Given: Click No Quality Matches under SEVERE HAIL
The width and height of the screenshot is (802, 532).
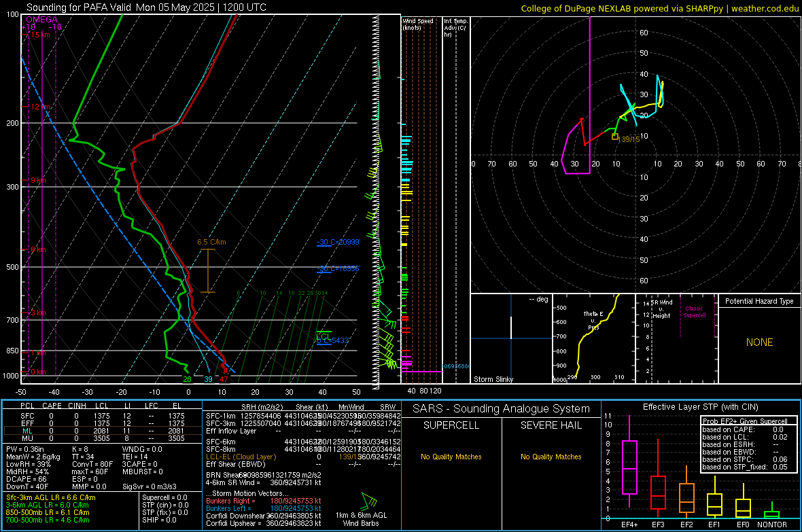Looking at the screenshot, I should pyautogui.click(x=551, y=457).
